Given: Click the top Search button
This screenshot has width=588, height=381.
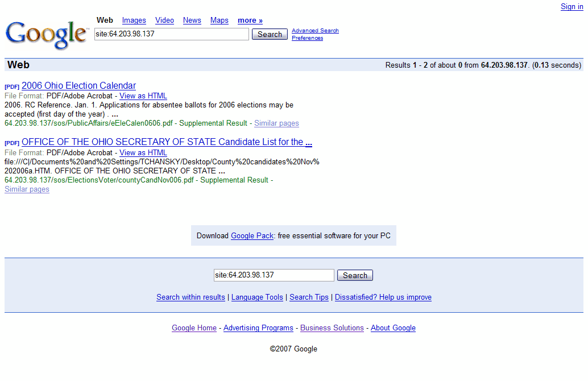Looking at the screenshot, I should pyautogui.click(x=270, y=34).
